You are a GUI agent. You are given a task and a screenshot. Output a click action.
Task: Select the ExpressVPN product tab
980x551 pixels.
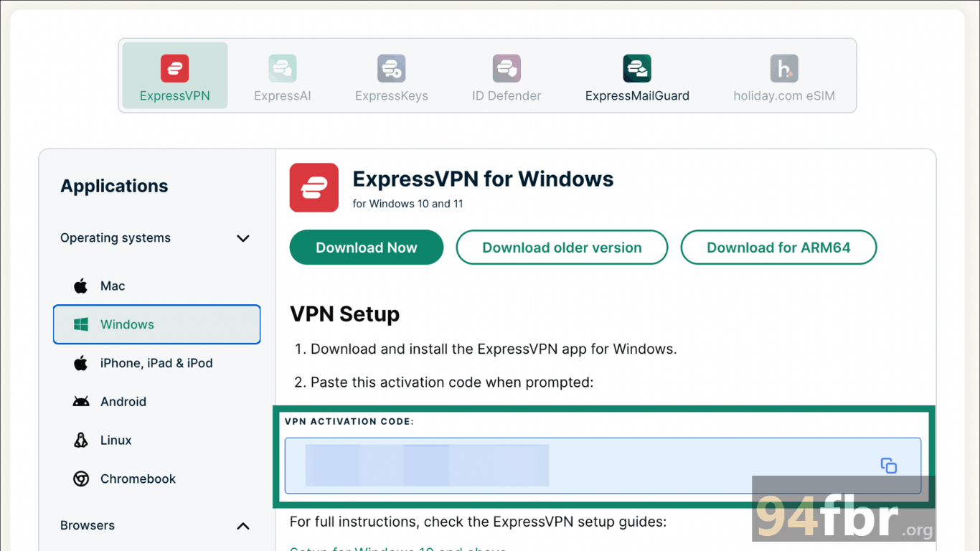click(x=175, y=75)
